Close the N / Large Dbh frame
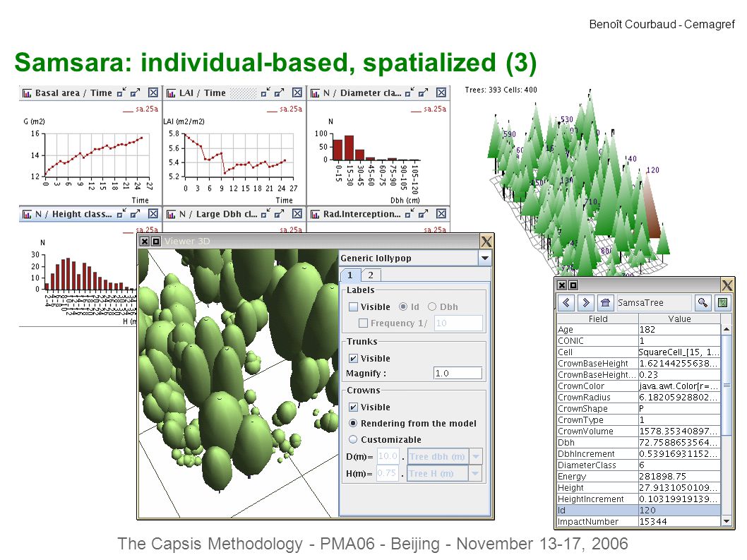The width and height of the screenshot is (747, 560). click(x=297, y=213)
